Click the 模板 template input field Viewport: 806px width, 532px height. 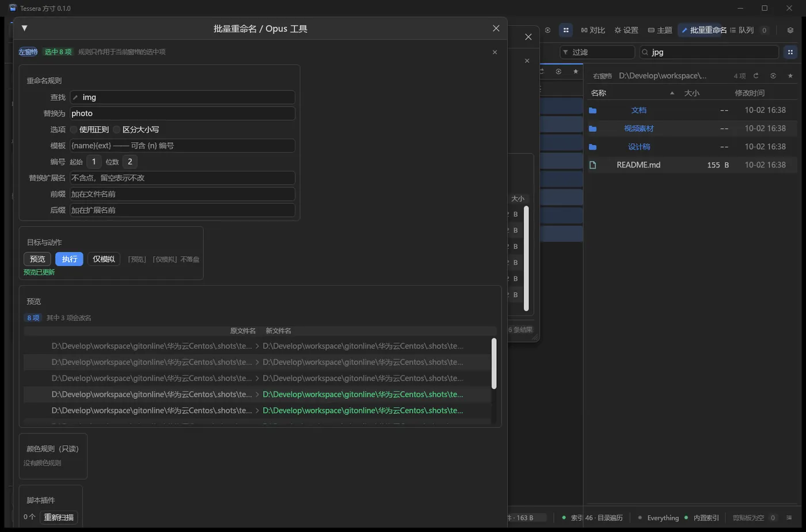pos(183,146)
